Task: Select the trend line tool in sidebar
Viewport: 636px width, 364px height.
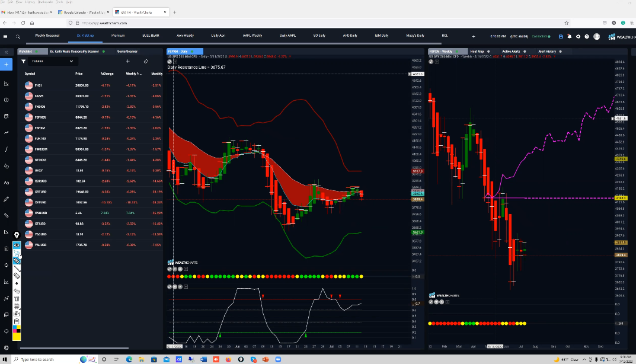Action: 6,149
